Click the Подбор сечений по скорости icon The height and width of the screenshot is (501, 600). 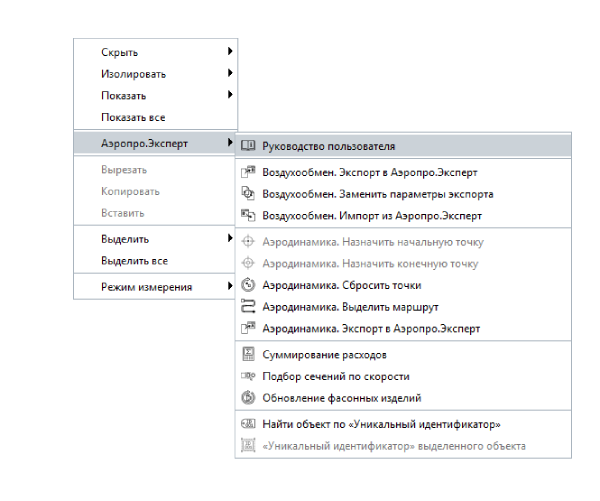tap(249, 376)
